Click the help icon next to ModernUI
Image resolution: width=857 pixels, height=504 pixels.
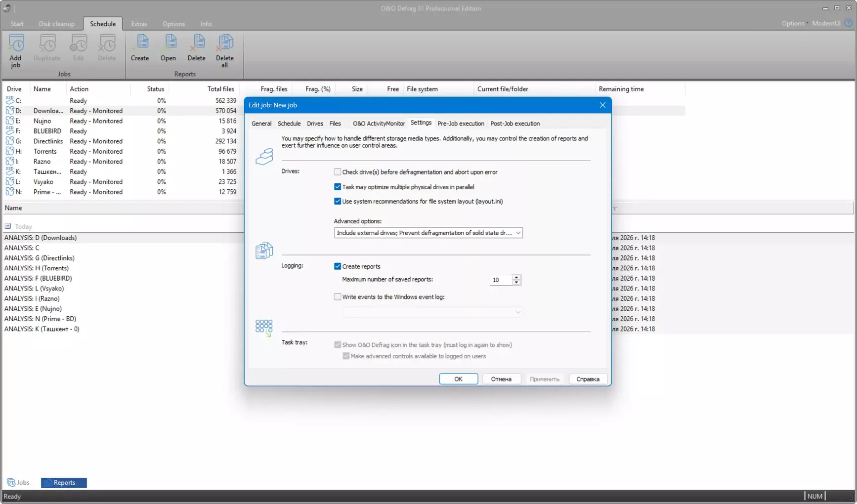pos(848,23)
